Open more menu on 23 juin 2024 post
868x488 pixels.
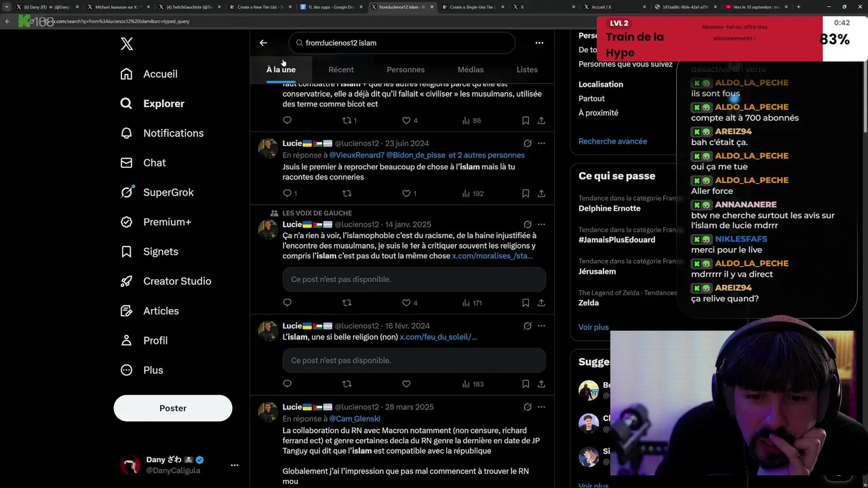tap(541, 143)
